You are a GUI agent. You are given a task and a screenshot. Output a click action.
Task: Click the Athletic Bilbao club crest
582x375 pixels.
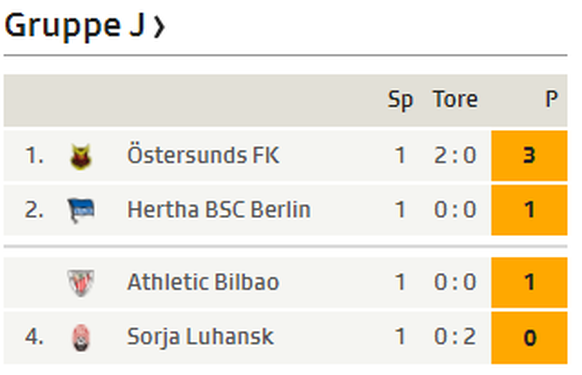coord(81,283)
